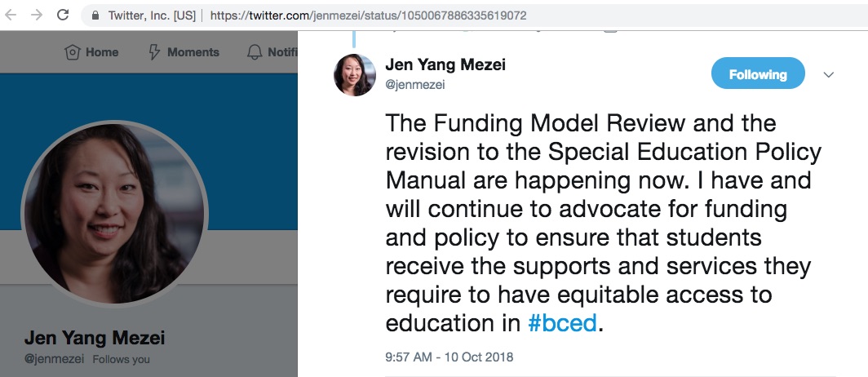Switch to the Moments text label
The height and width of the screenshot is (377, 868).
tap(193, 52)
